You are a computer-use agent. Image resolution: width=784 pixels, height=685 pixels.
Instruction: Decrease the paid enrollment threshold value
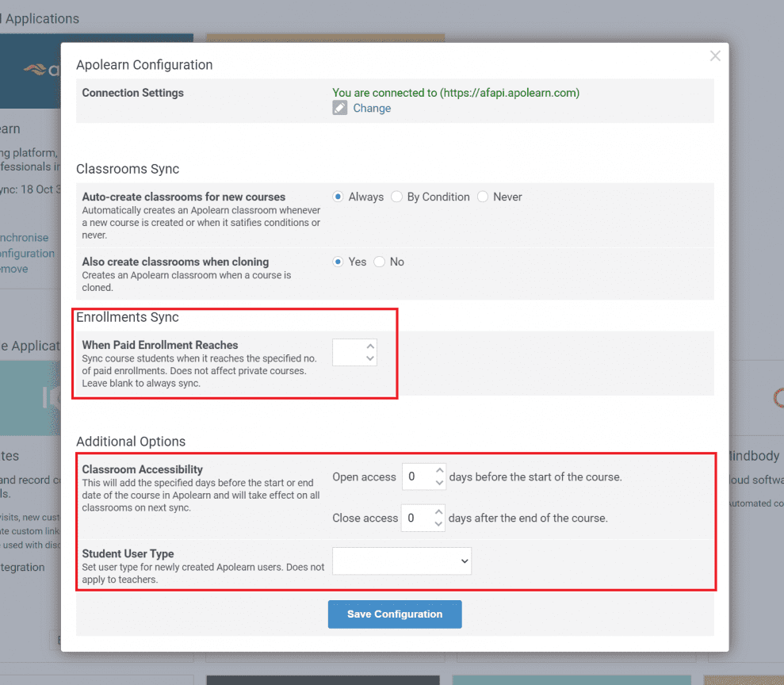click(369, 359)
